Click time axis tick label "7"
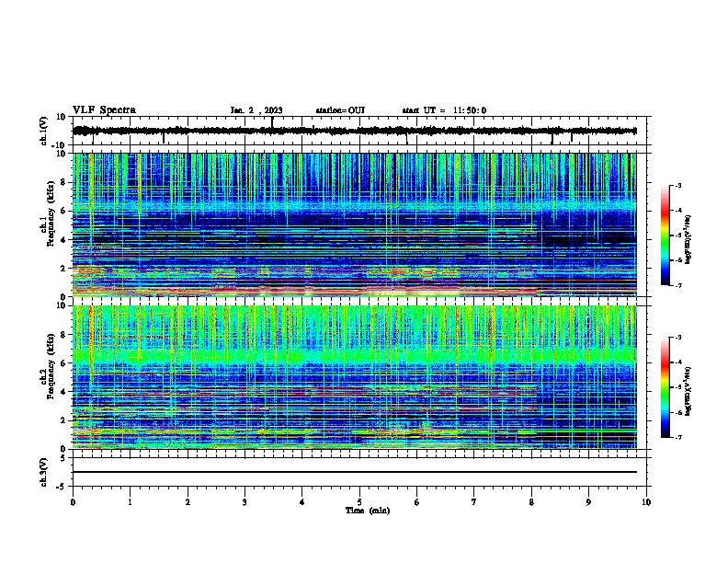 tap(474, 502)
